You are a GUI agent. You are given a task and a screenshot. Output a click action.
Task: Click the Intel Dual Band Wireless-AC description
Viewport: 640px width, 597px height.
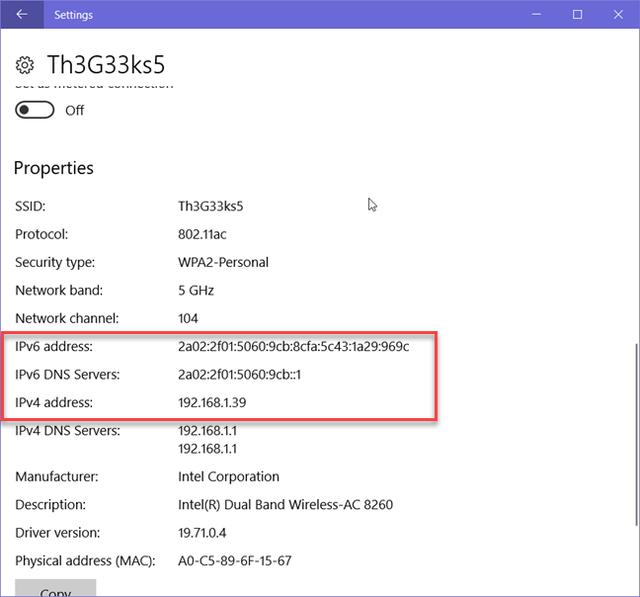285,505
